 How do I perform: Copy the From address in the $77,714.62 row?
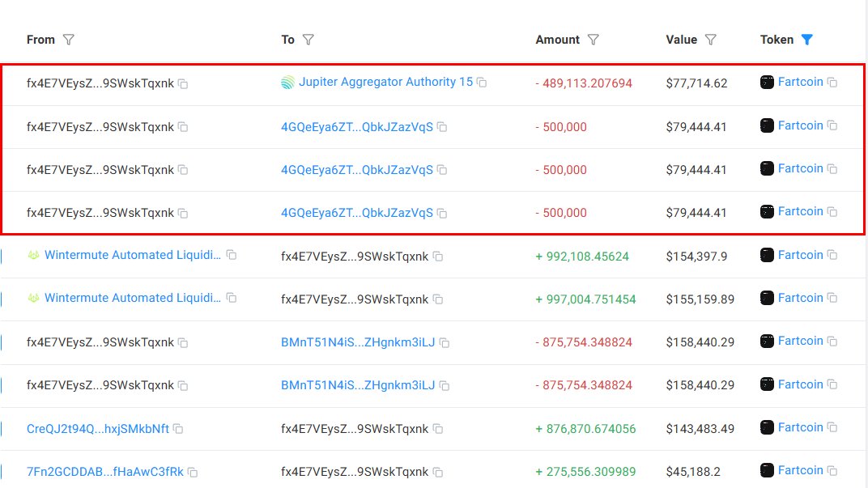point(183,84)
